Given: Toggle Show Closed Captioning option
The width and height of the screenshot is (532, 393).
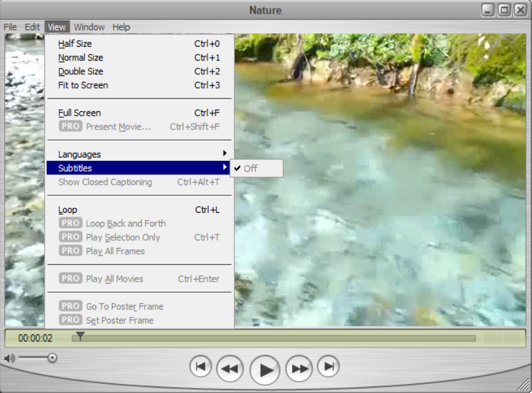Looking at the screenshot, I should [105, 182].
